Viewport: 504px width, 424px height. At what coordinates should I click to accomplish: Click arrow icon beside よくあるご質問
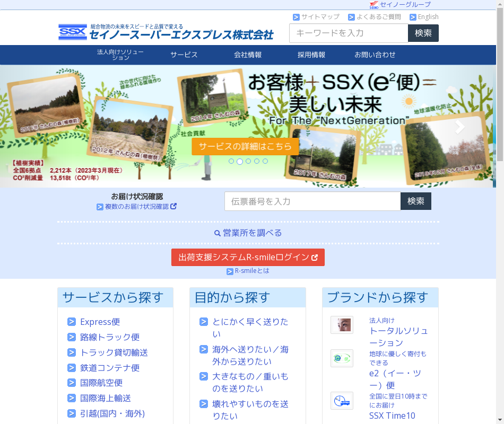pos(351,17)
